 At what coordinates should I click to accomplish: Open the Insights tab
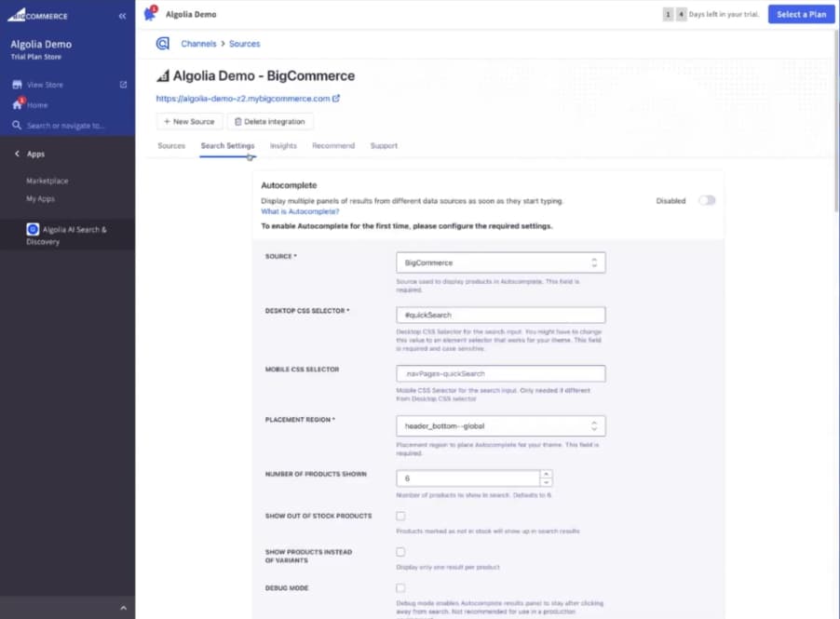click(283, 145)
